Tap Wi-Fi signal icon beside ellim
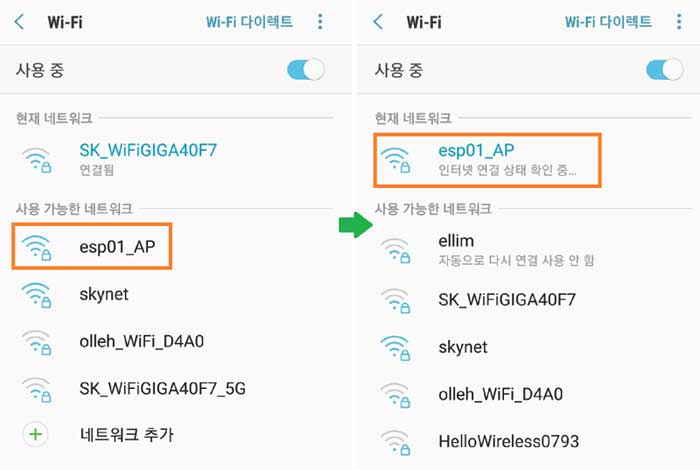 (396, 251)
